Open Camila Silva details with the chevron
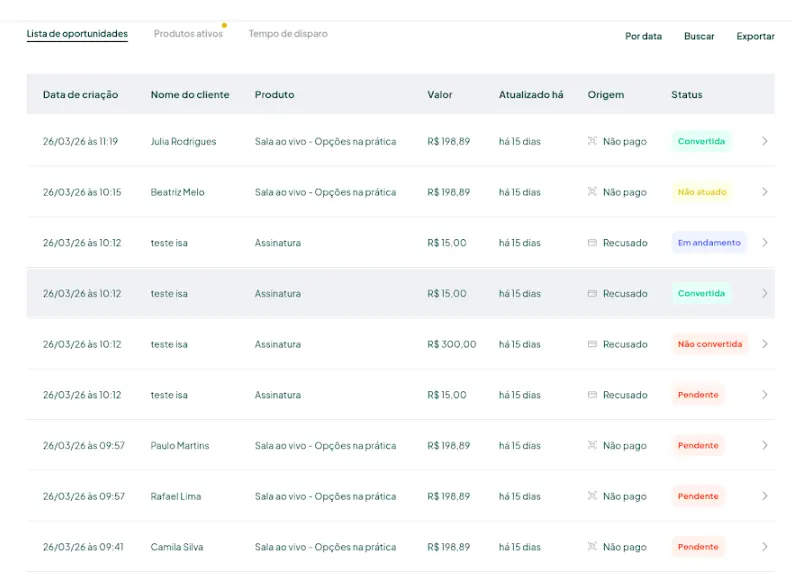 point(765,546)
